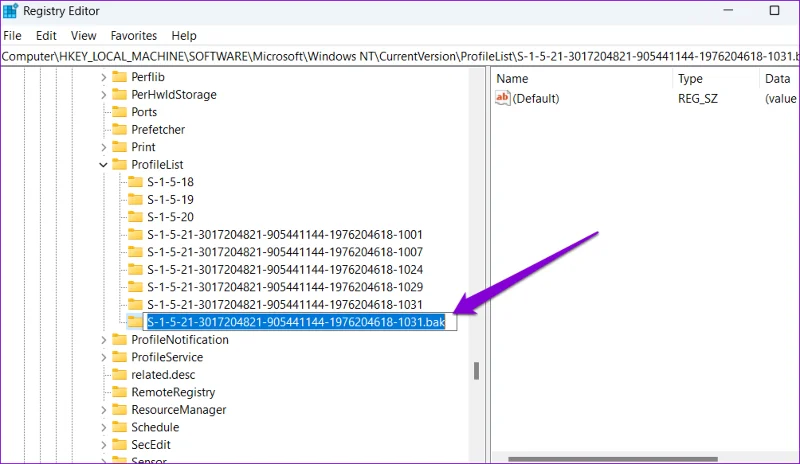Click folder icon of key ending 1029
The height and width of the screenshot is (464, 800).
click(135, 286)
